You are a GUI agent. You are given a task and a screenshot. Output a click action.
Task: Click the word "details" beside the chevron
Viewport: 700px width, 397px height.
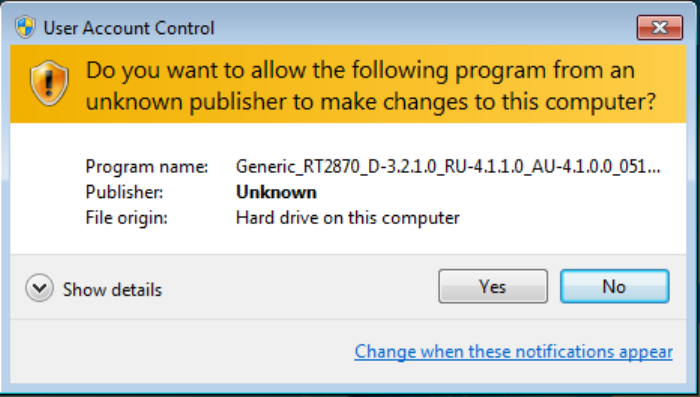pyautogui.click(x=137, y=290)
